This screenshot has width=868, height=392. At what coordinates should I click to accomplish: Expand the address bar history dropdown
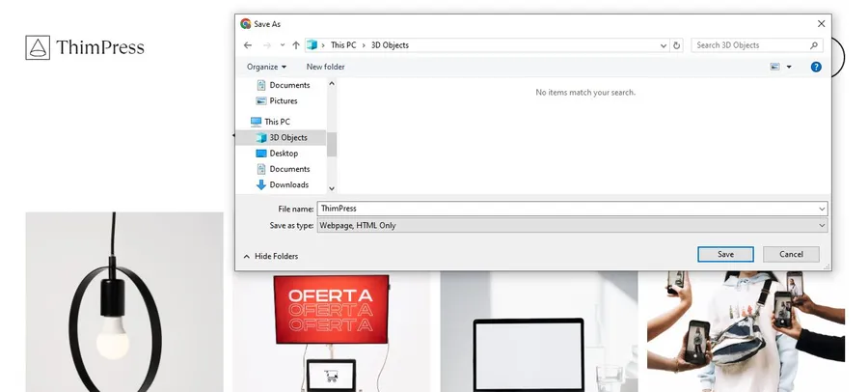(x=664, y=45)
